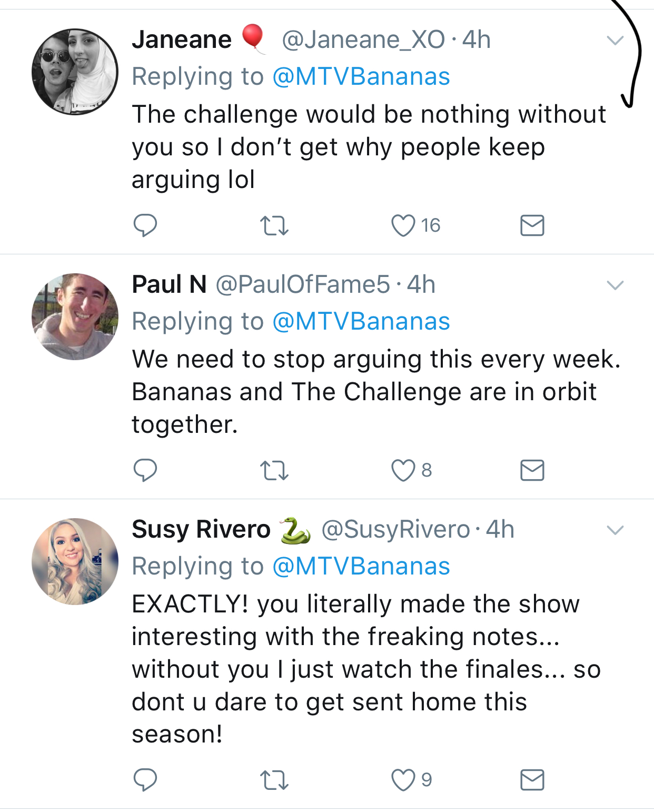Expand the menu chevron on Paul N's tweet
This screenshot has width=654, height=812.
point(615,285)
